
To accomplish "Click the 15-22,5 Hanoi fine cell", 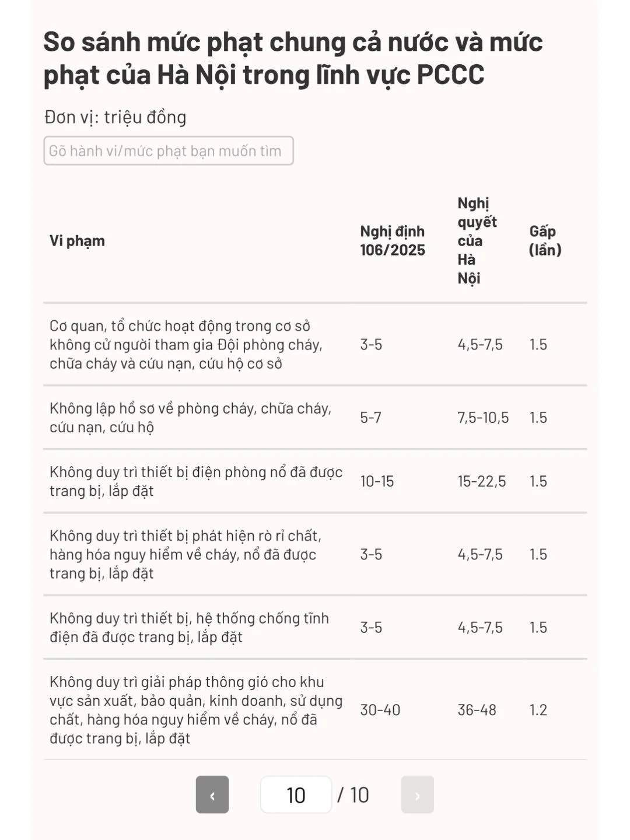I will (x=481, y=481).
